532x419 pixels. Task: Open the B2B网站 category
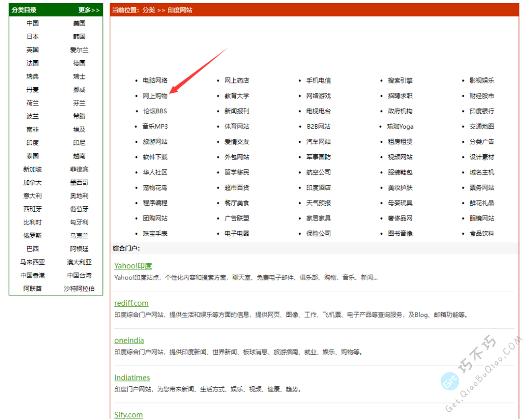pyautogui.click(x=318, y=127)
